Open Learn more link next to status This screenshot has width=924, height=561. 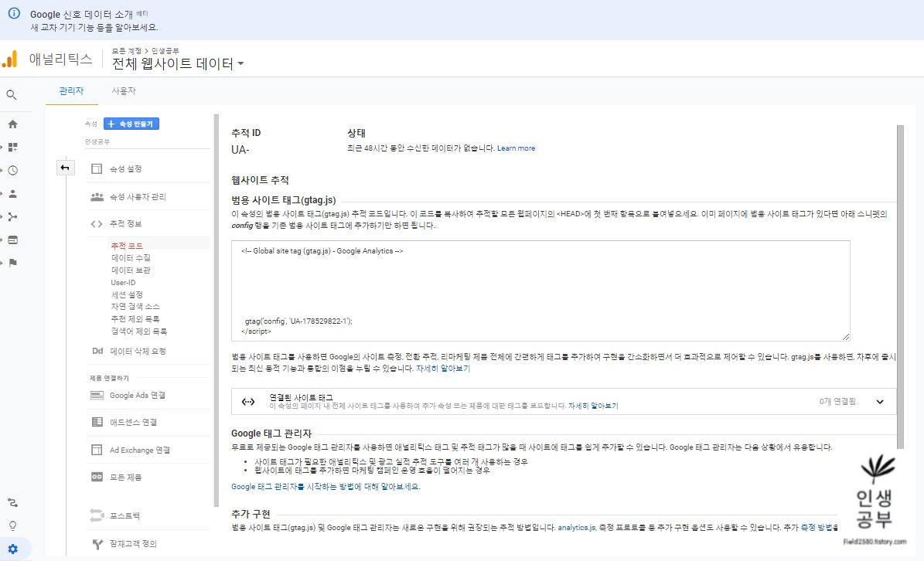point(517,148)
